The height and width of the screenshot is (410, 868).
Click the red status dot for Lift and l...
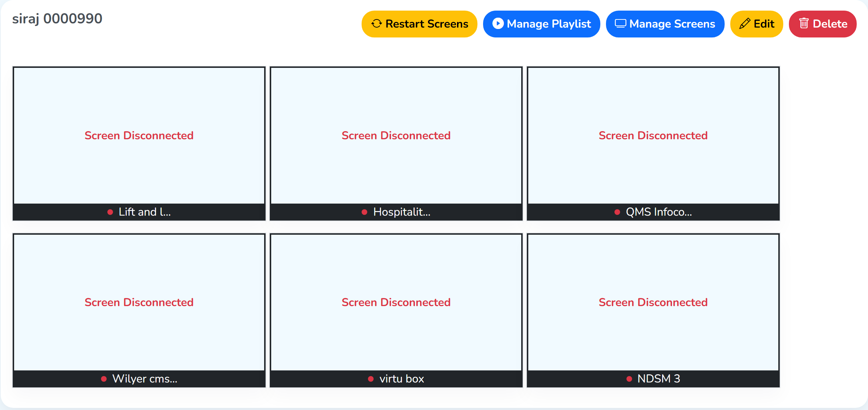tap(110, 212)
